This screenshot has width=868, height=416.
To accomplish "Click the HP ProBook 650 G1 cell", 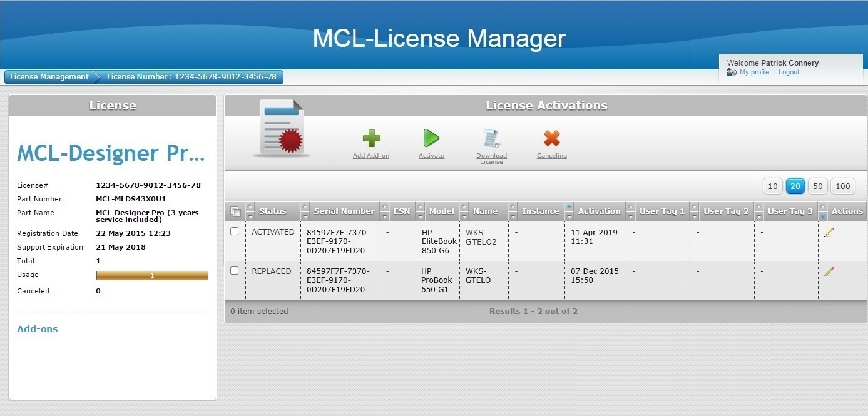I will click(437, 280).
